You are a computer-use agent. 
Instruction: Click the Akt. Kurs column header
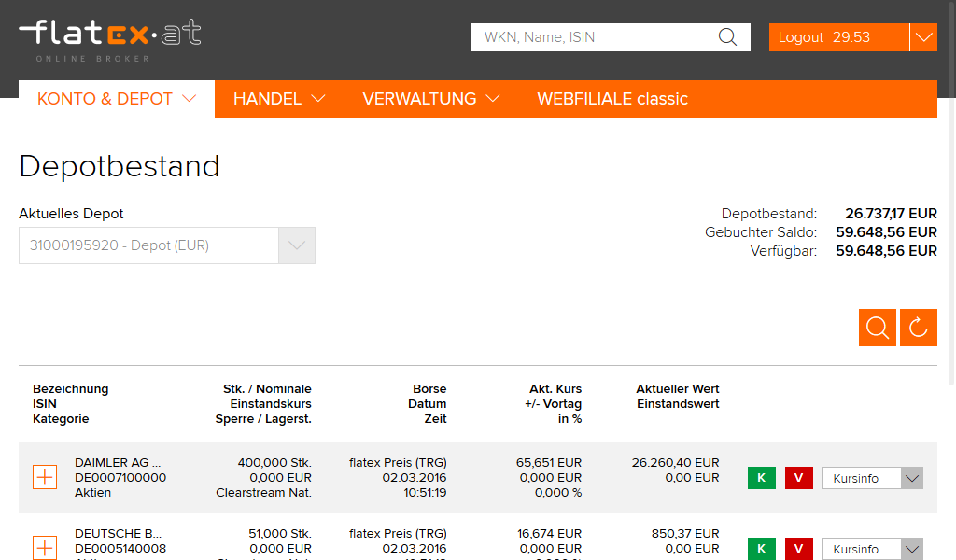(x=555, y=389)
